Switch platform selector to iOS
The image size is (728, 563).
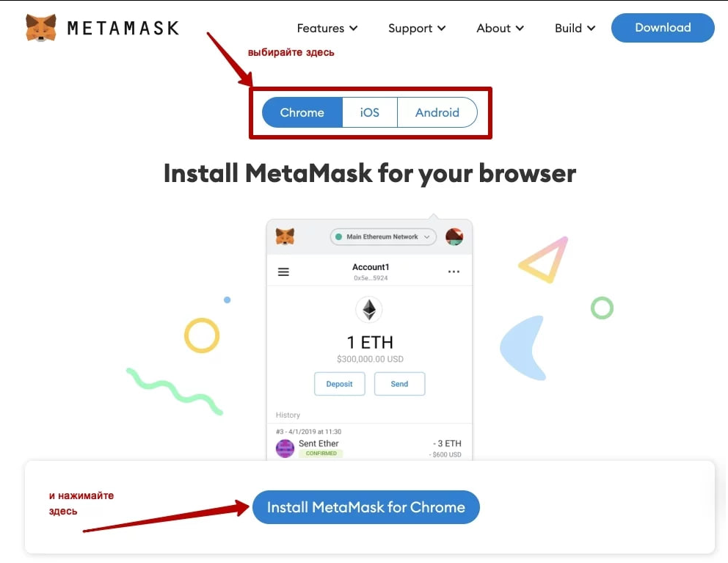click(370, 112)
